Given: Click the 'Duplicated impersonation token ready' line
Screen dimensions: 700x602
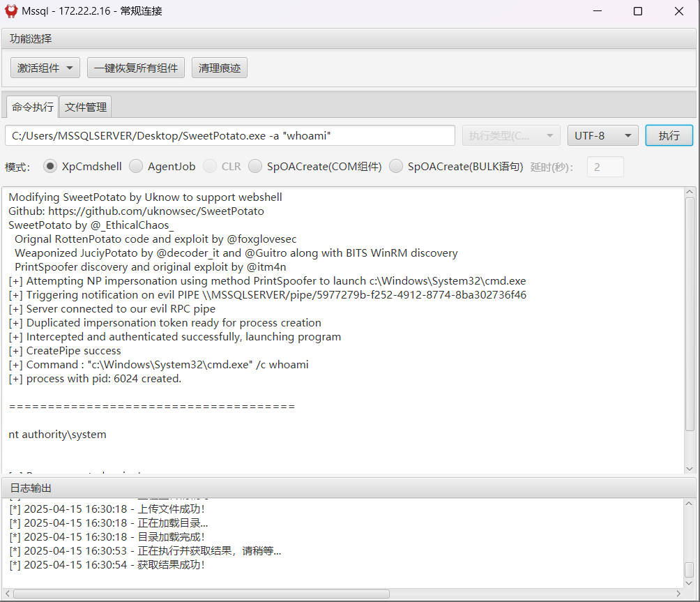Looking at the screenshot, I should tap(165, 323).
